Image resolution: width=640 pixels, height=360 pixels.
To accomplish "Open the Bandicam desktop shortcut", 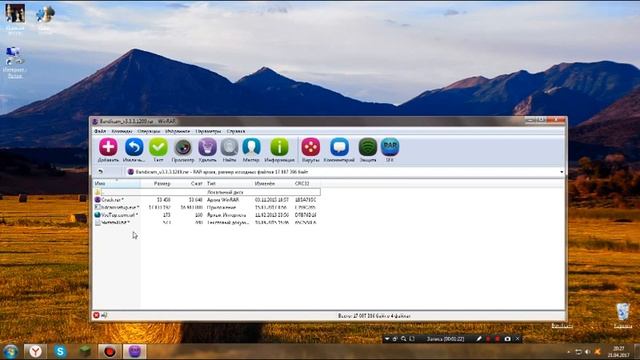I will click(562, 325).
